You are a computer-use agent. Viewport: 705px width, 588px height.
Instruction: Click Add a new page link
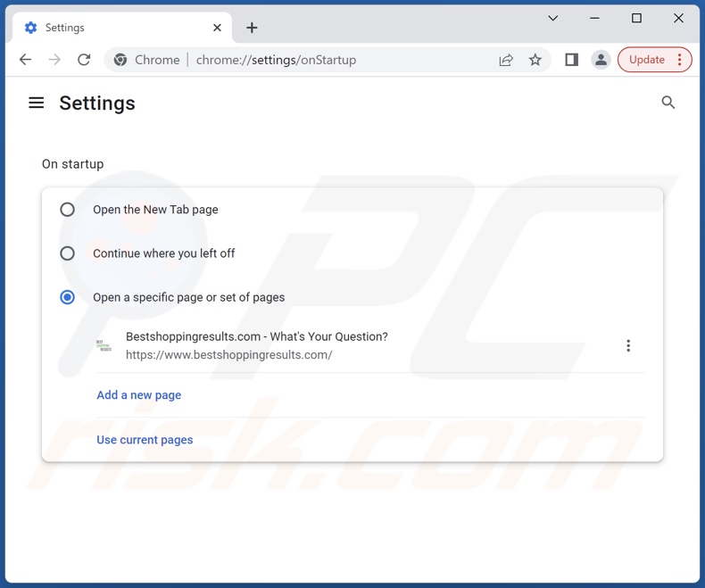(x=139, y=395)
